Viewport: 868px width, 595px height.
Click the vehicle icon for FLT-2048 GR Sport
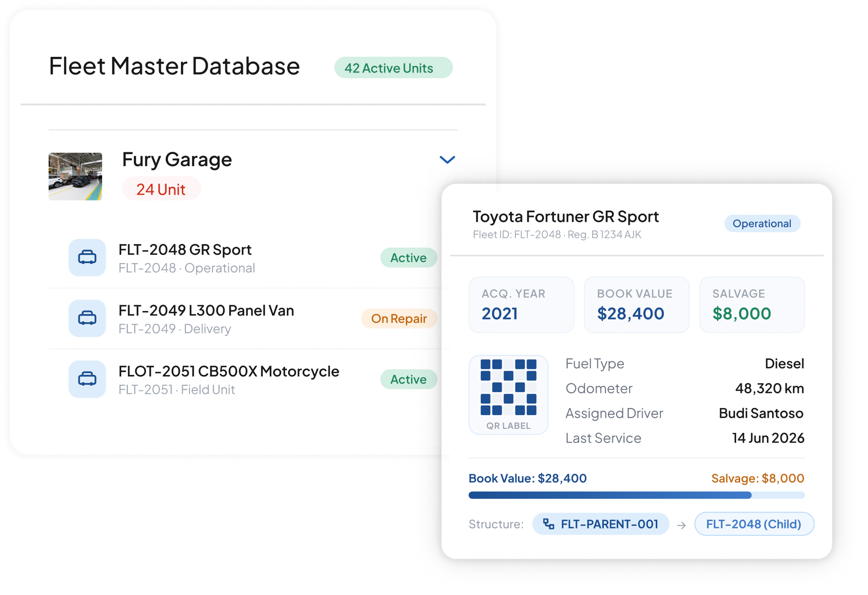pos(87,257)
